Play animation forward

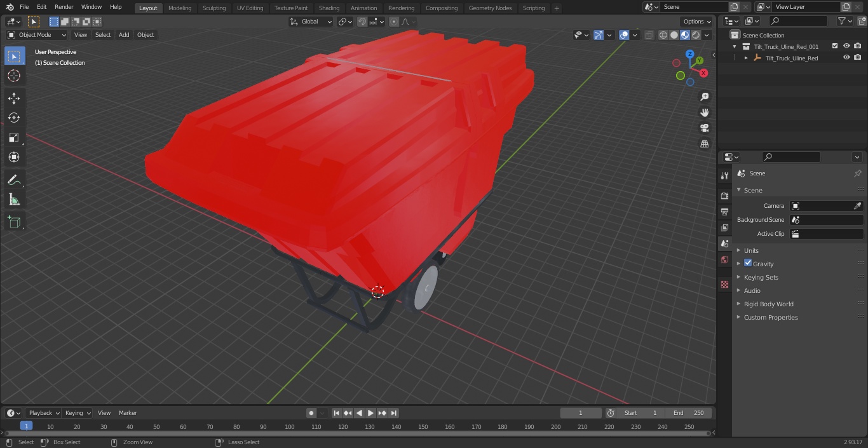pos(370,413)
